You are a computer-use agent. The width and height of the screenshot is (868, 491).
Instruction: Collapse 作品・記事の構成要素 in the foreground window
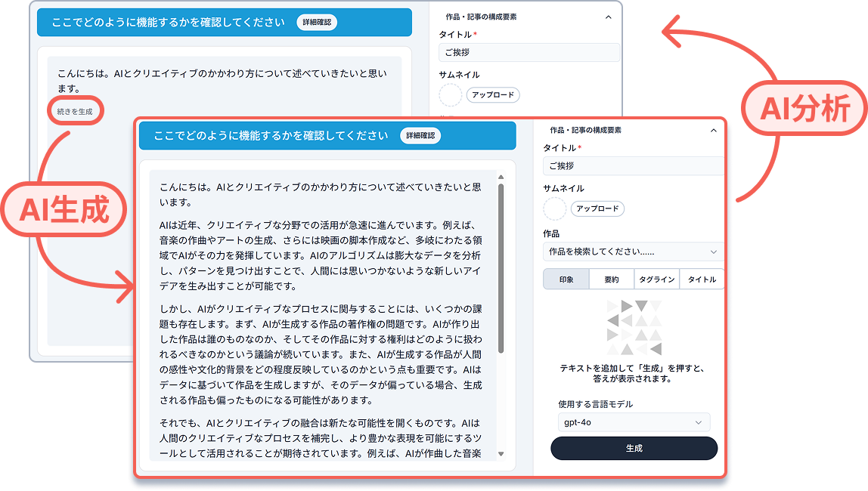coord(713,131)
